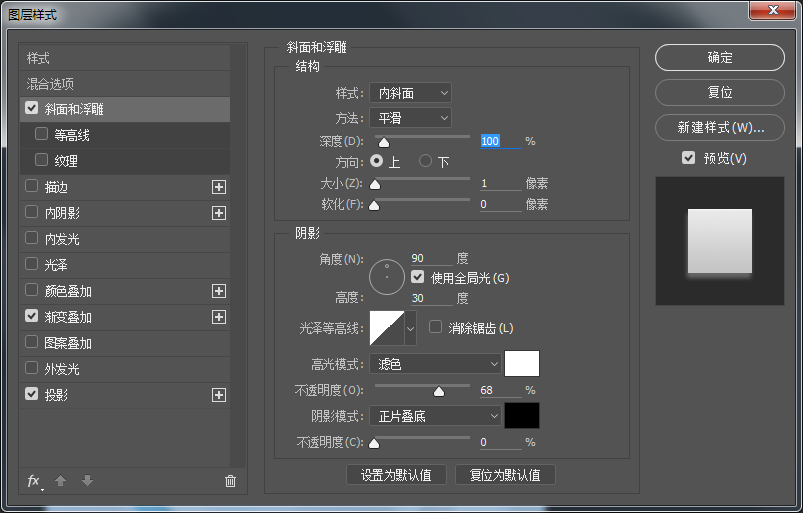803x513 pixels.
Task: Click the angle dial control
Action: 387,277
